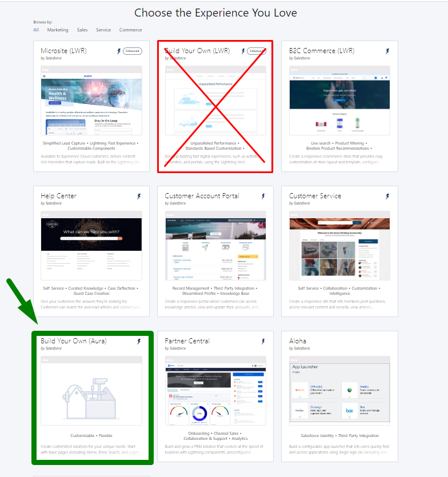Click lightning icon on Aloha card
Viewport: 448px width, 477px height.
click(387, 342)
